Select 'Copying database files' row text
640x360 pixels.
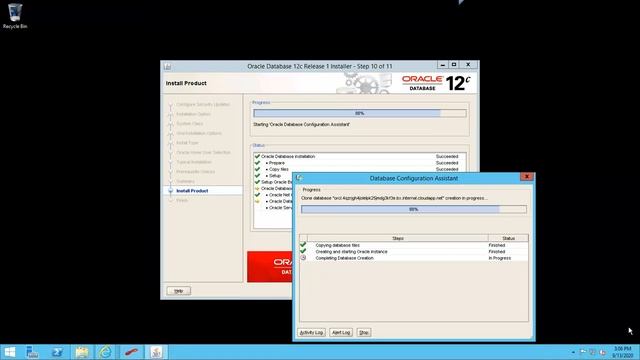[x=338, y=245]
